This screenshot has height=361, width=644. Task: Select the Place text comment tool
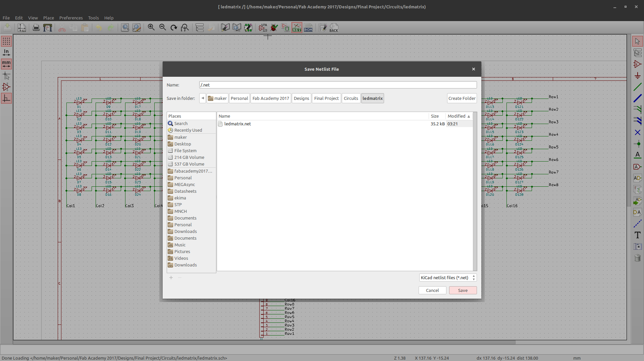[638, 235]
